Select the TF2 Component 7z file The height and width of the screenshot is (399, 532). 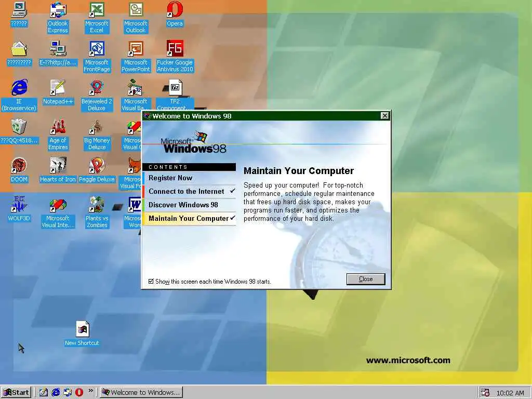pos(175,95)
